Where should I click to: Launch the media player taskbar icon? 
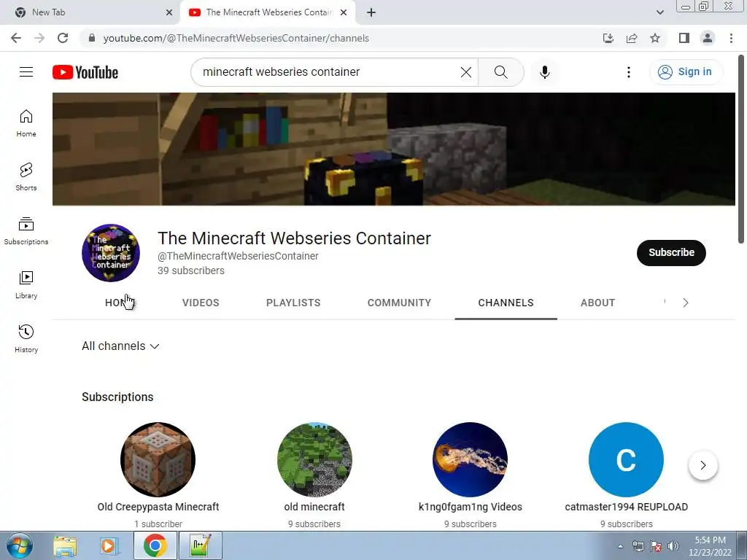(109, 545)
